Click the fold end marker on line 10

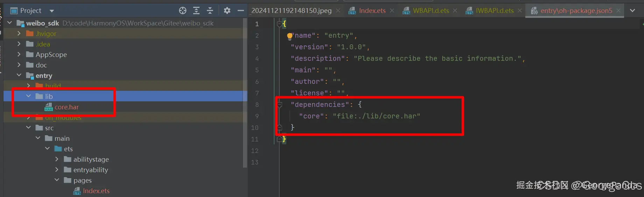point(279,127)
